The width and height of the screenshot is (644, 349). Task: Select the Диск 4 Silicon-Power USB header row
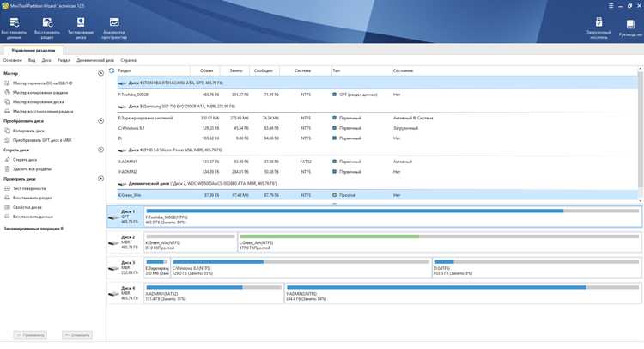point(377,150)
